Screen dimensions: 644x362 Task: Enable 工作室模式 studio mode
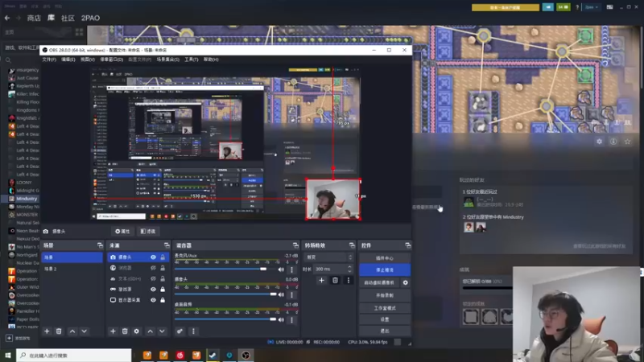[385, 308]
